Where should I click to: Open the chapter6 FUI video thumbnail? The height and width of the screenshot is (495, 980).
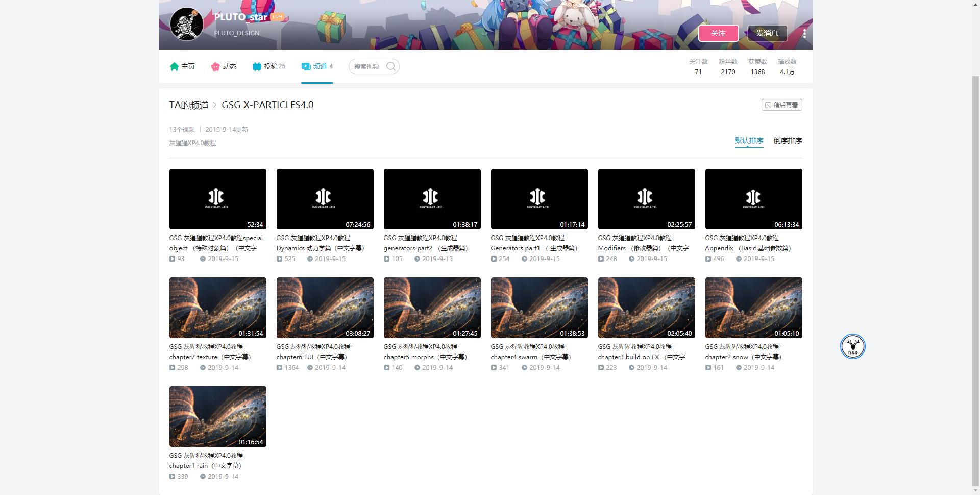point(325,308)
